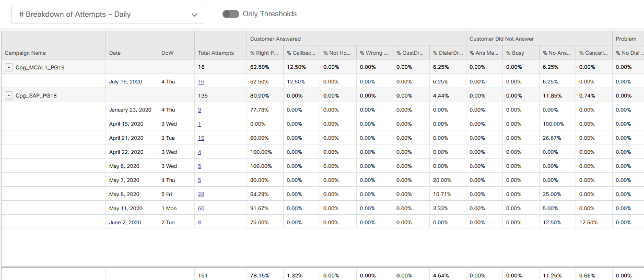
Task: Open the April 21, 2020 attempts link 15
Action: [x=201, y=138]
